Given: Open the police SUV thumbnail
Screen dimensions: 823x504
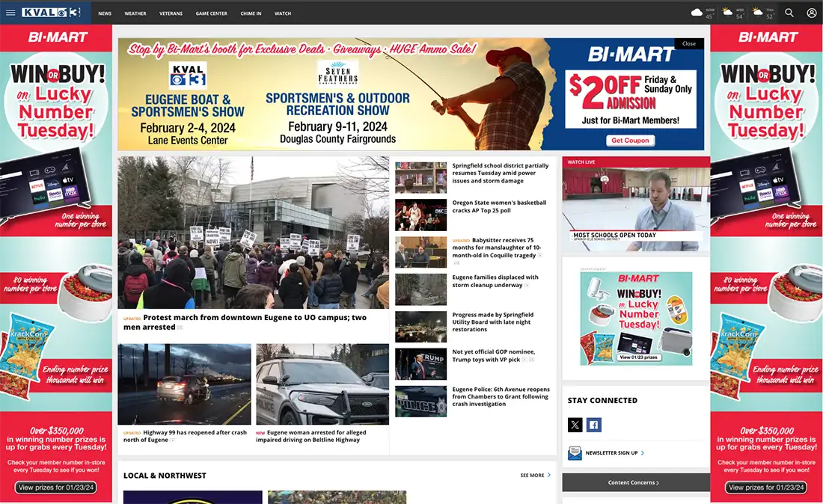Looking at the screenshot, I should click(x=322, y=384).
